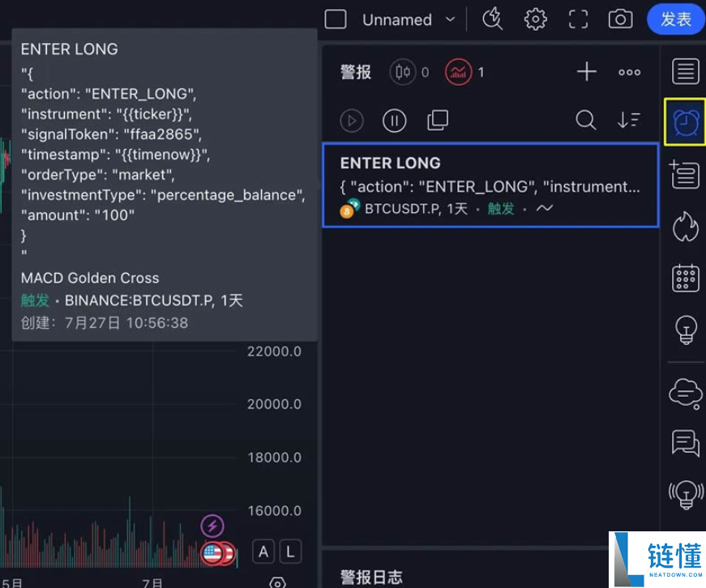706x588 pixels.
Task: Open ideas lightbulb sidebar icon
Action: (686, 330)
